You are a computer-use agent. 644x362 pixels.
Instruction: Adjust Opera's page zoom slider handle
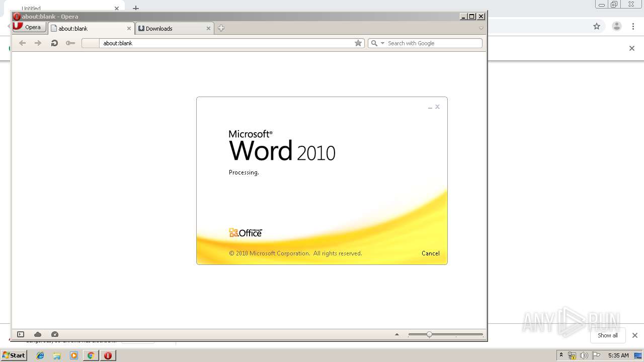coord(429,334)
